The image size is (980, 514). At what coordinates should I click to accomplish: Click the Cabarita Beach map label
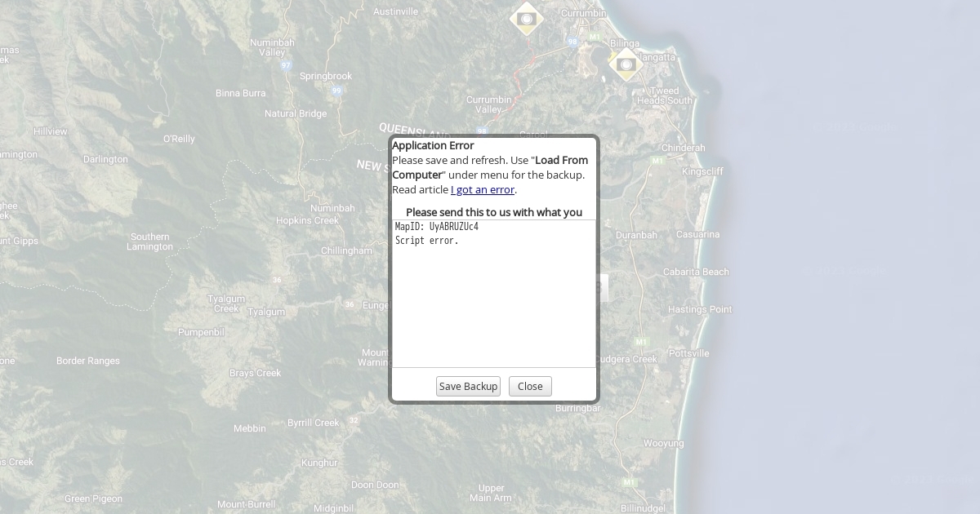pos(696,272)
